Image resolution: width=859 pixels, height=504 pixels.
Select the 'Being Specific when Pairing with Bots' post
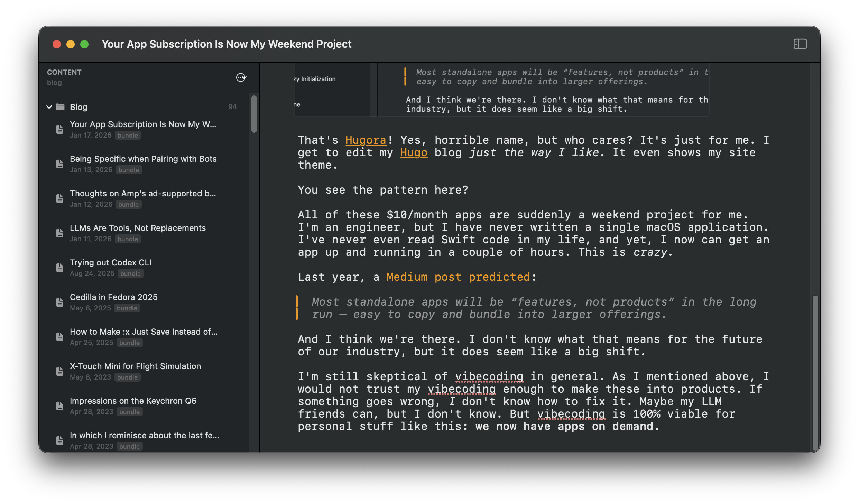point(143,159)
